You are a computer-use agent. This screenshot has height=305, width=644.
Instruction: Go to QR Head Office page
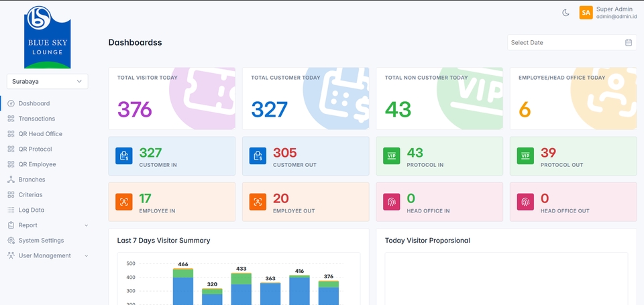pos(40,134)
